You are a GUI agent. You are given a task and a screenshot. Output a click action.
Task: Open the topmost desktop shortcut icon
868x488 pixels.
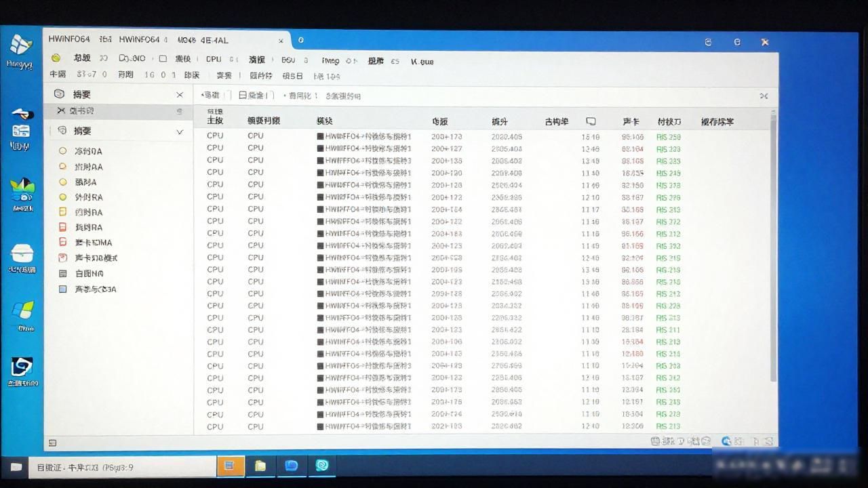click(20, 52)
